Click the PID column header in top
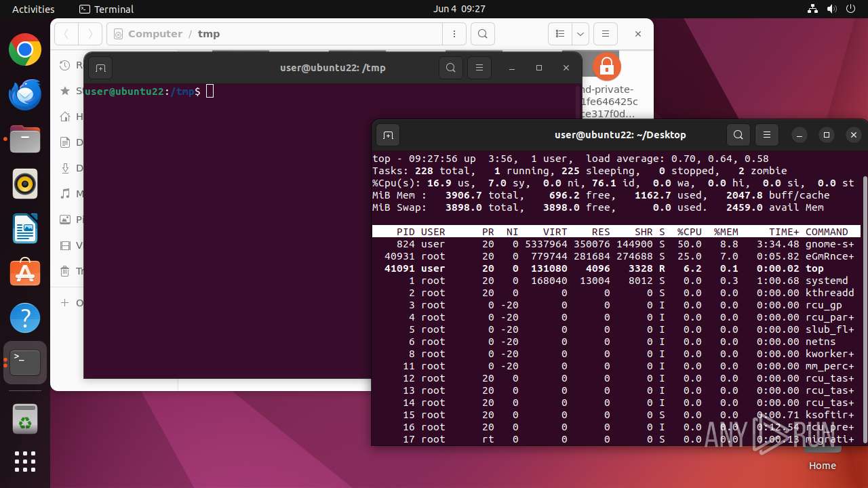Viewport: 868px width, 488px height. tap(406, 232)
